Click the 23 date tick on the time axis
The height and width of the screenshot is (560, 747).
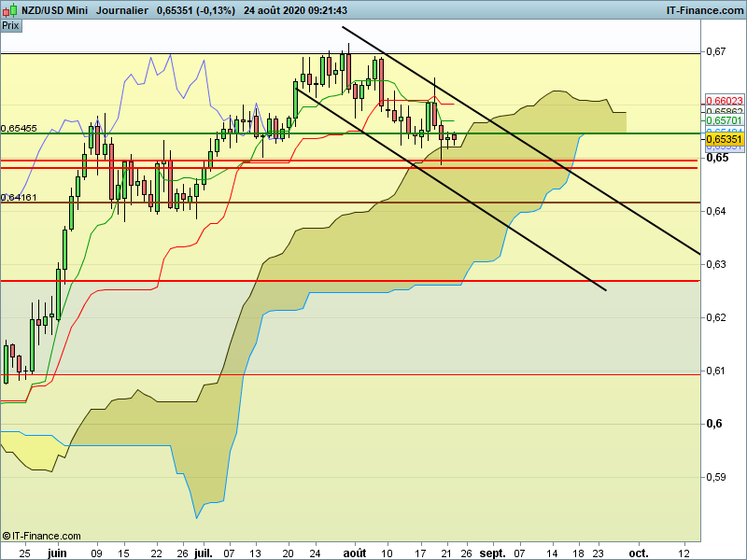tap(598, 553)
